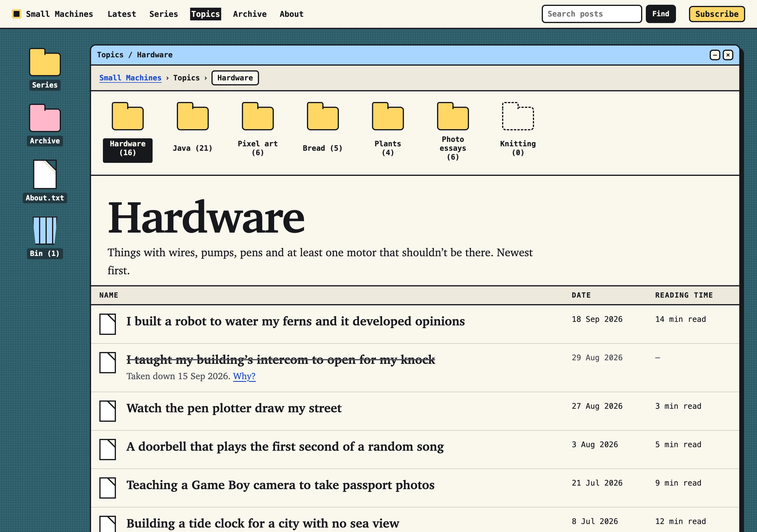This screenshot has height=532, width=757.
Task: Follow the Small Machines breadcrumb link
Action: click(x=130, y=78)
